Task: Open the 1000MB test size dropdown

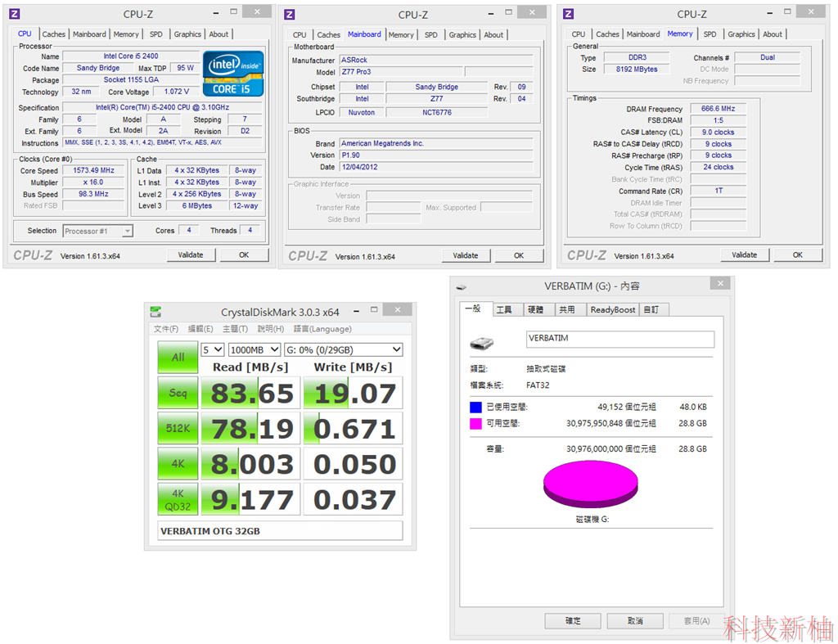Action: pyautogui.click(x=255, y=349)
